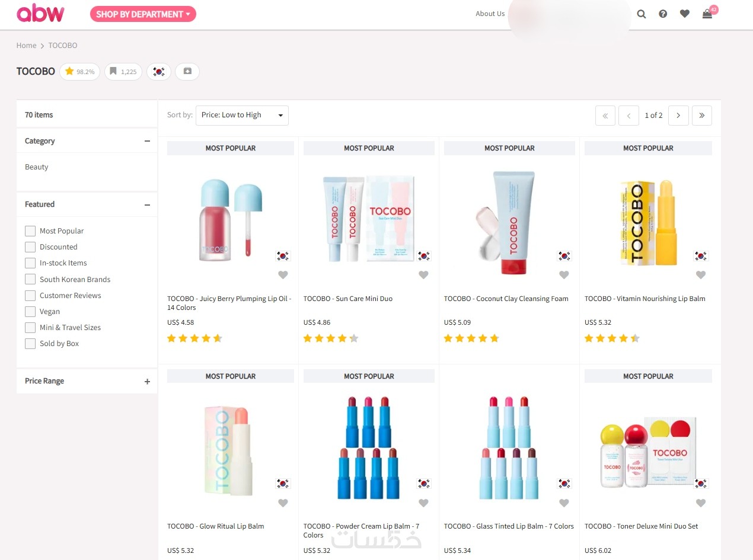Viewport: 753px width, 560px height.
Task: Go to Home breadcrumb
Action: click(x=26, y=45)
